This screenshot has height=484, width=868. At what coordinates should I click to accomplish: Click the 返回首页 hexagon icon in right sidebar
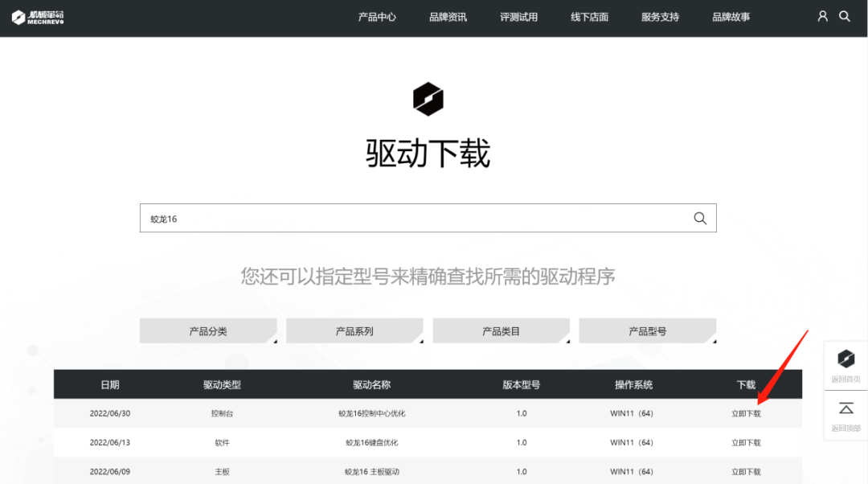[x=845, y=361]
